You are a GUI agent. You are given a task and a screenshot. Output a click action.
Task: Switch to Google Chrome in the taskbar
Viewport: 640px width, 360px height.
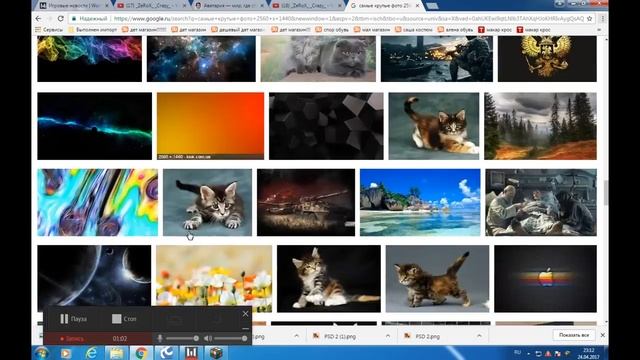tap(141, 353)
